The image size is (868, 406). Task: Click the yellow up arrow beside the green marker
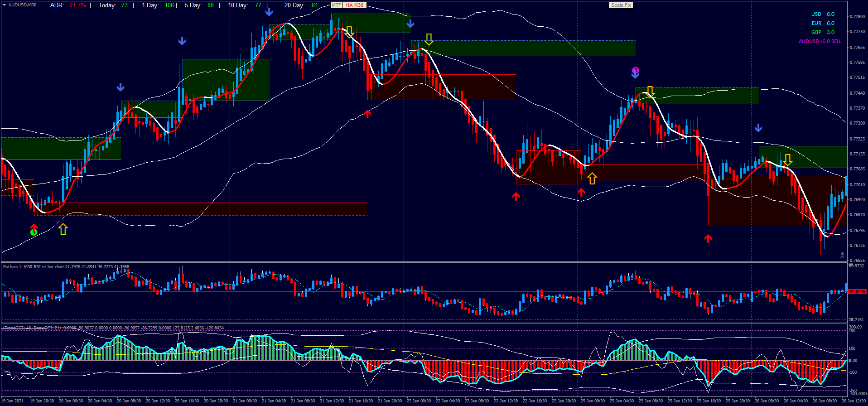click(63, 229)
